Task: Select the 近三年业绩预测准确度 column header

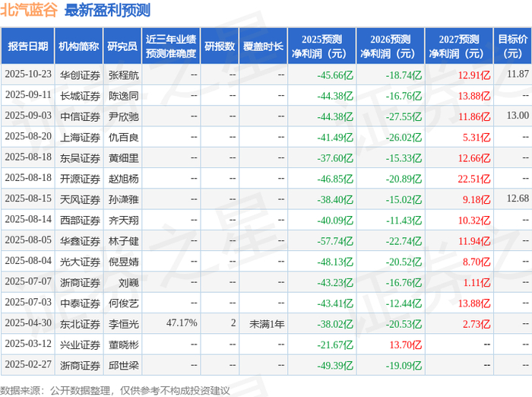Action: click(171, 46)
